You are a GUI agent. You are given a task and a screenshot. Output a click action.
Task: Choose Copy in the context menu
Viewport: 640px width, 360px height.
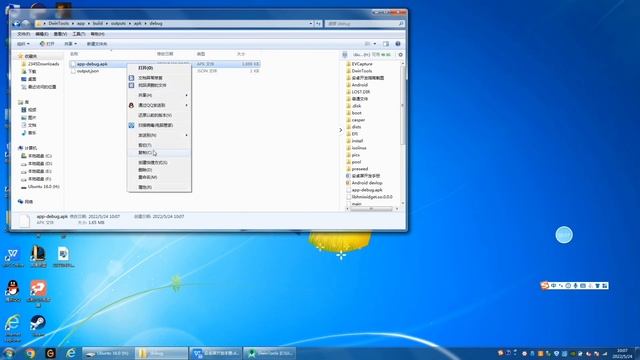point(159,153)
